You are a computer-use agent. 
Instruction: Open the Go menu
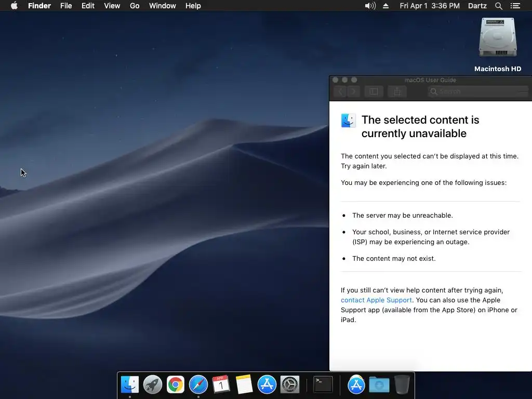tap(135, 6)
